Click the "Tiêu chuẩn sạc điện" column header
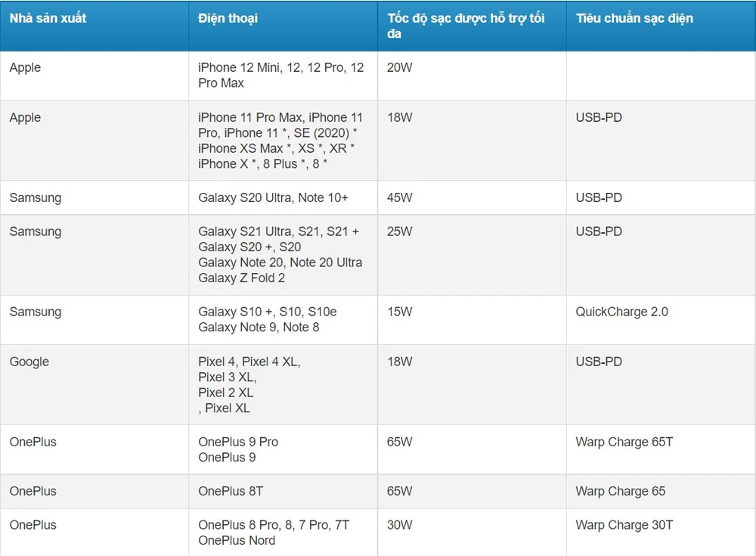756x556 pixels. click(634, 18)
